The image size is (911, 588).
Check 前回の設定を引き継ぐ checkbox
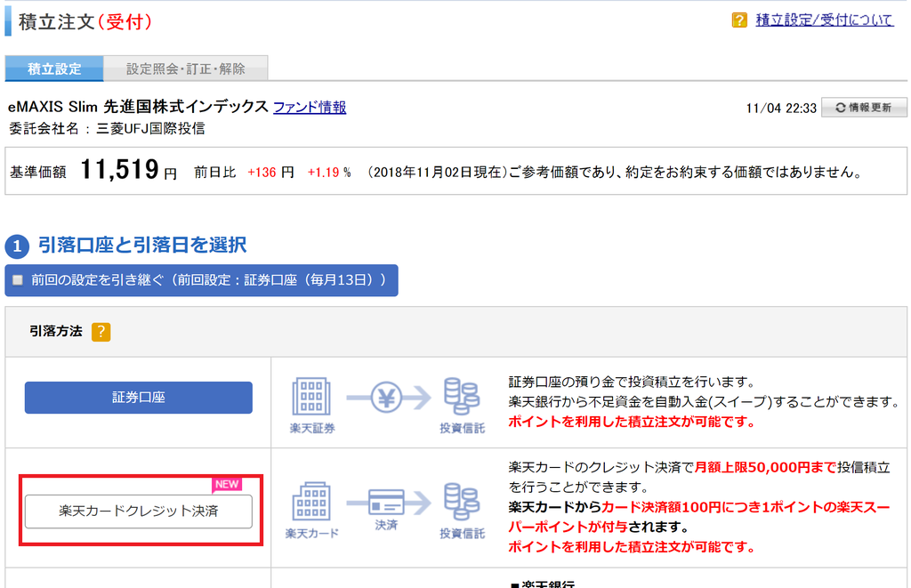click(18, 280)
